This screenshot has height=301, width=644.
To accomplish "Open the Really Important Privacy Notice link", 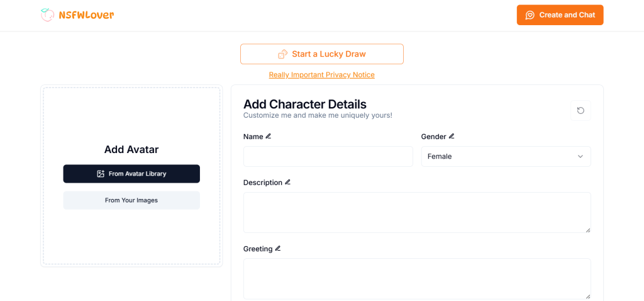I will click(x=321, y=75).
